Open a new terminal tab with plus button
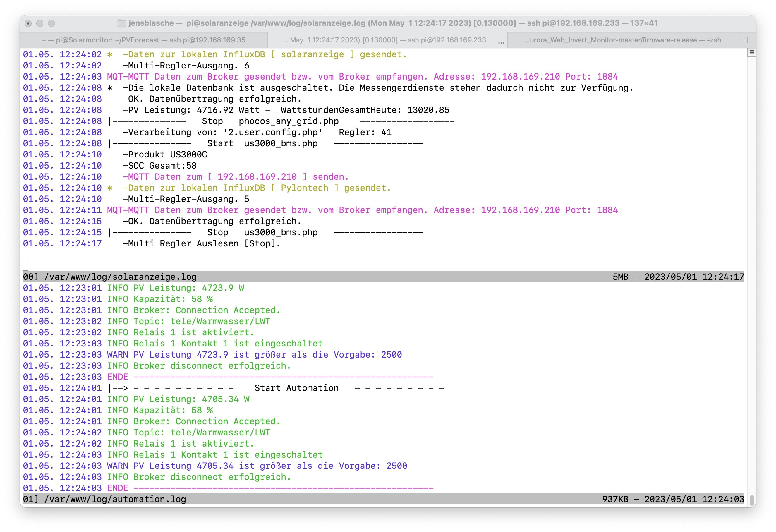The width and height of the screenshot is (776, 532). tap(748, 40)
